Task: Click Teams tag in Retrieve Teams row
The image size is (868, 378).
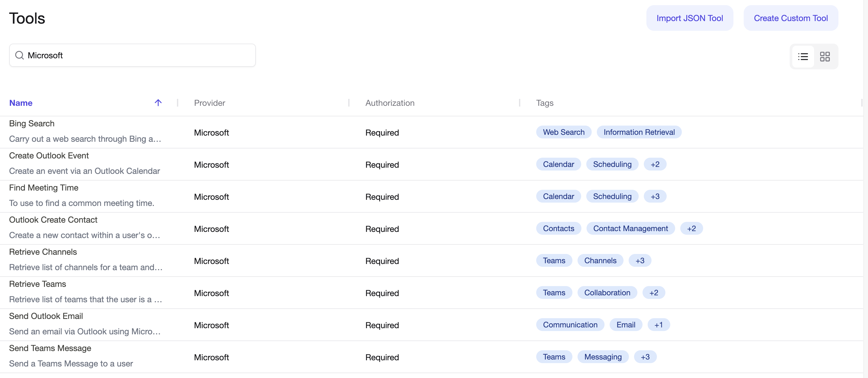Action: pos(554,292)
